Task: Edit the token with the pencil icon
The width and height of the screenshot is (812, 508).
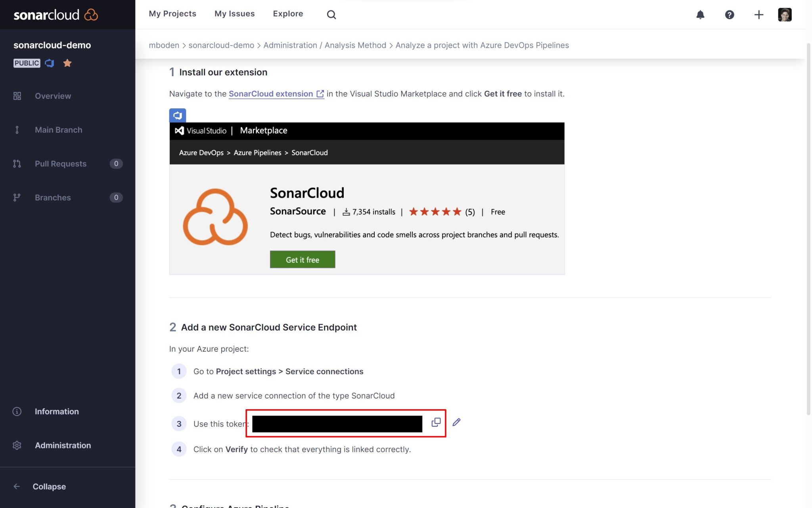Action: tap(456, 423)
